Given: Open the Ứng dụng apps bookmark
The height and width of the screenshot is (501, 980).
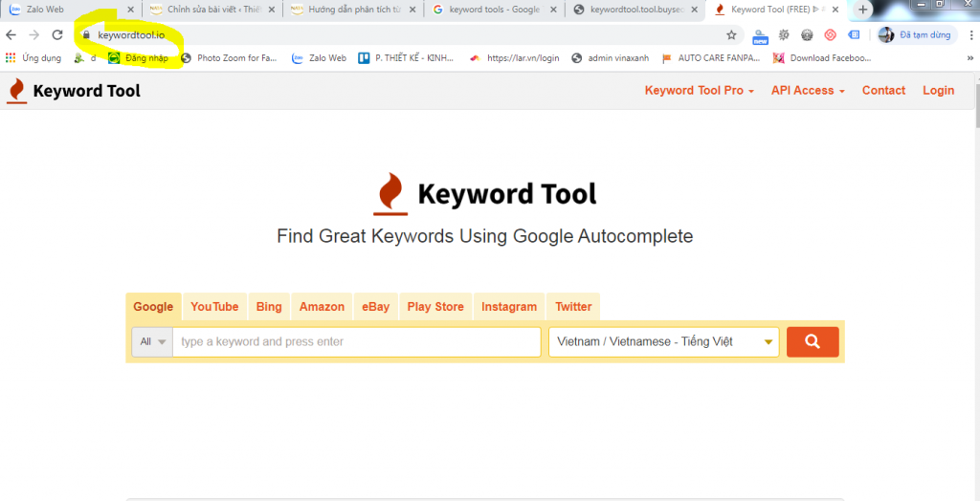Looking at the screenshot, I should tap(33, 58).
